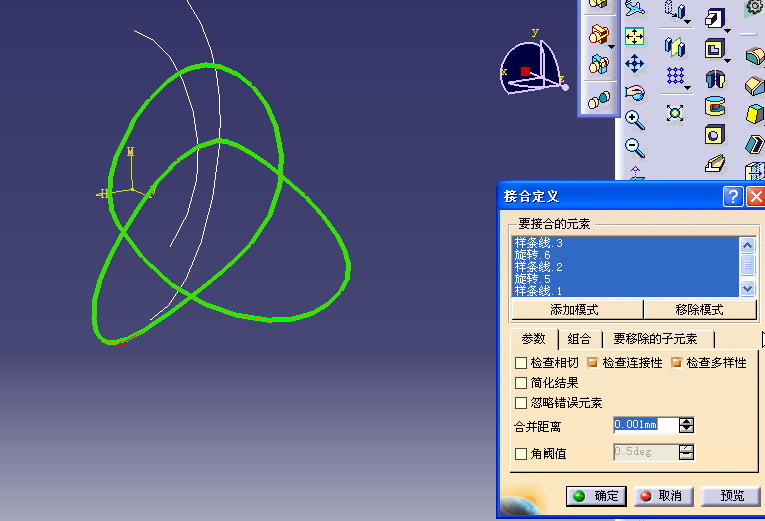Switch to the 要移除的子元素 tab
The image size is (765, 521).
point(658,339)
